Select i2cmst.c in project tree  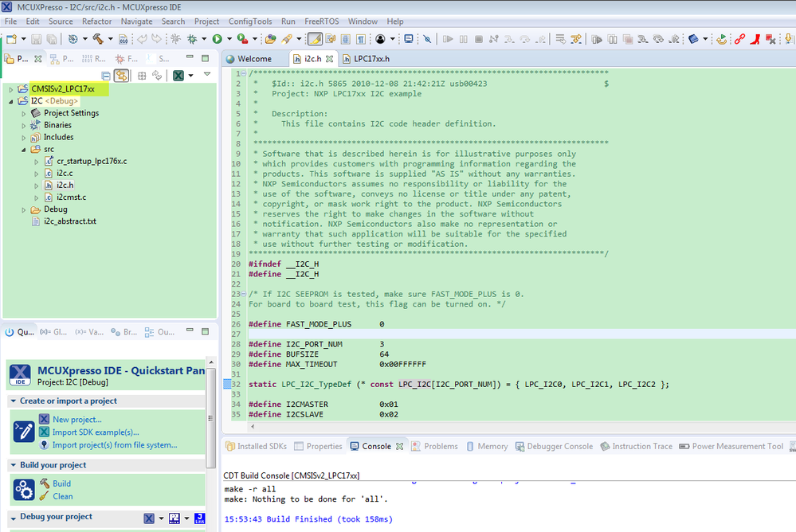(71, 198)
